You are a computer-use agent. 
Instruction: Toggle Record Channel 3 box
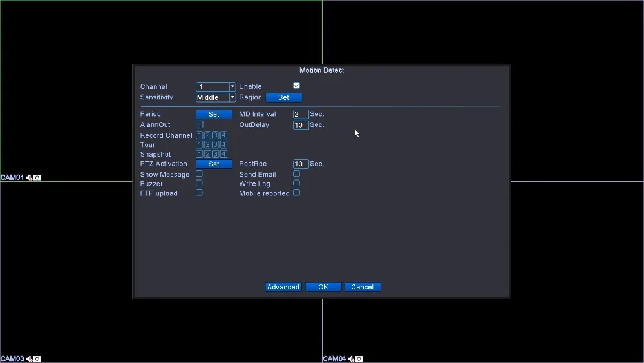215,135
